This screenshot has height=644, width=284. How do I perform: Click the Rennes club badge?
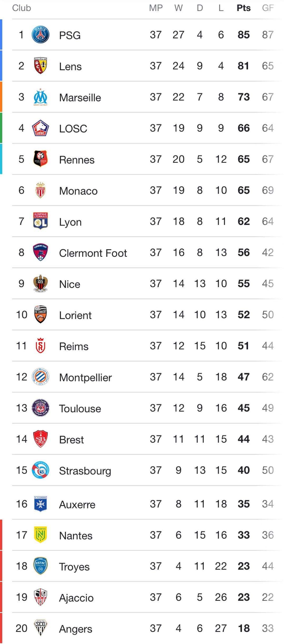coord(40,159)
